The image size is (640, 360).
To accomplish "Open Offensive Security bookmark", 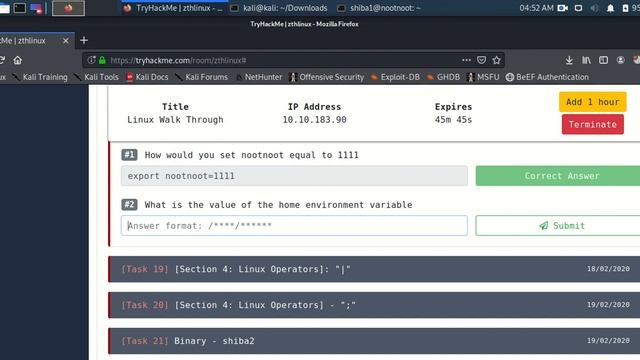I will pos(327,77).
